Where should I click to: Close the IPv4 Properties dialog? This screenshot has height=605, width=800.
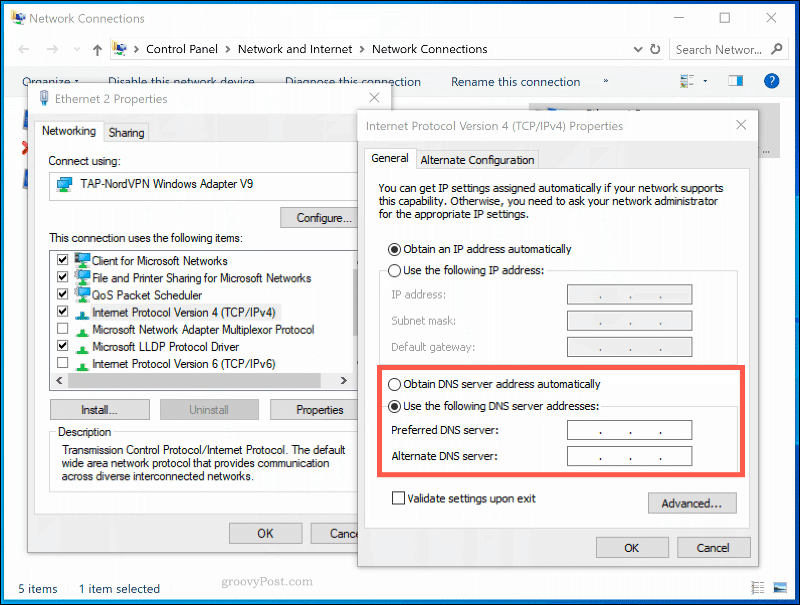click(741, 125)
